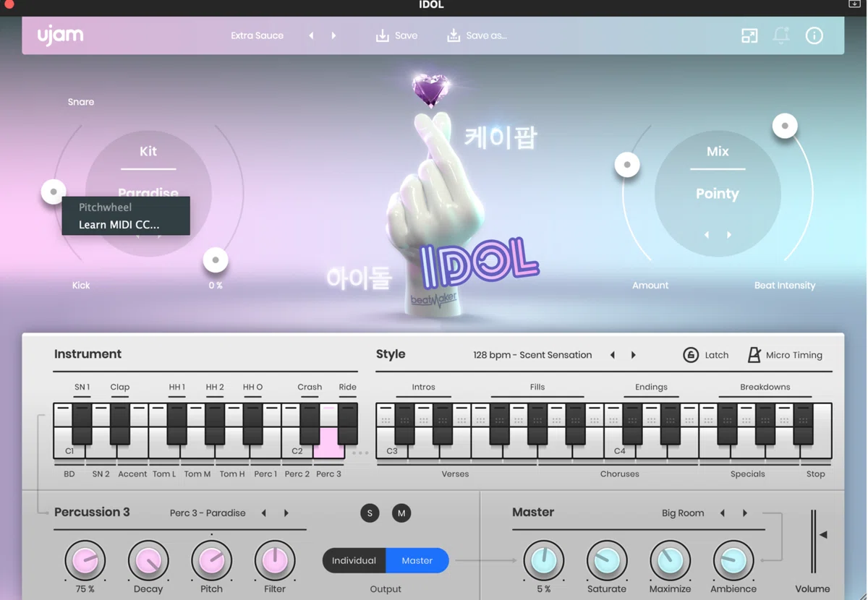Click the Master sweep knob at 5 %

pyautogui.click(x=543, y=560)
